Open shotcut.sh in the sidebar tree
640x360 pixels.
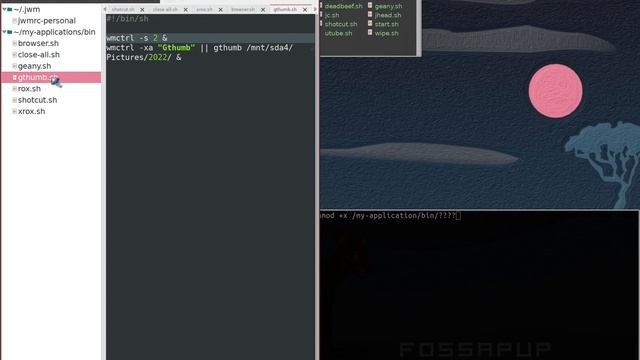(37, 100)
